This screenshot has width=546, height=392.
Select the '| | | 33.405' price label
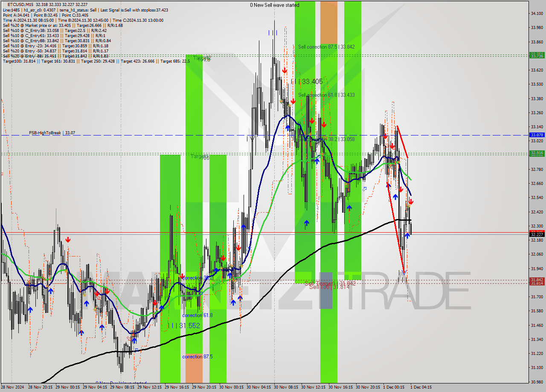307,81
